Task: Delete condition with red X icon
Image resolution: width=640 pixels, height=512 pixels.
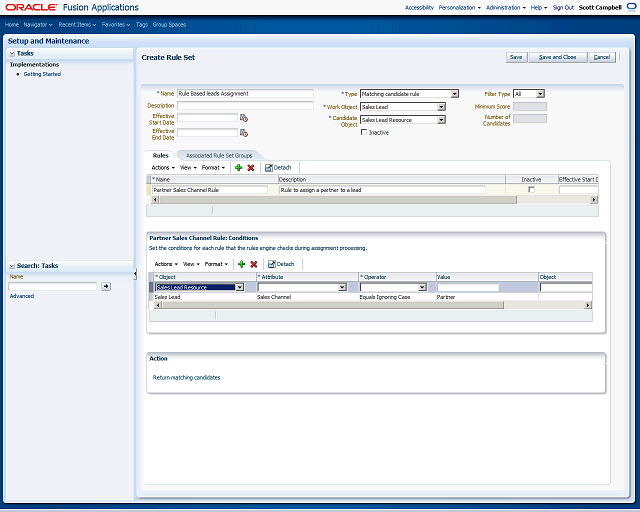Action: tap(253, 264)
